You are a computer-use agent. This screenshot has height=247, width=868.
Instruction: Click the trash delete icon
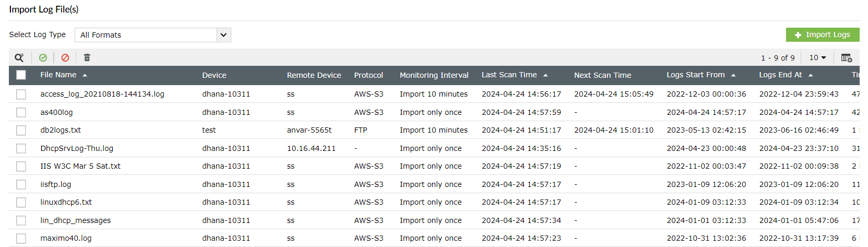coord(87,57)
